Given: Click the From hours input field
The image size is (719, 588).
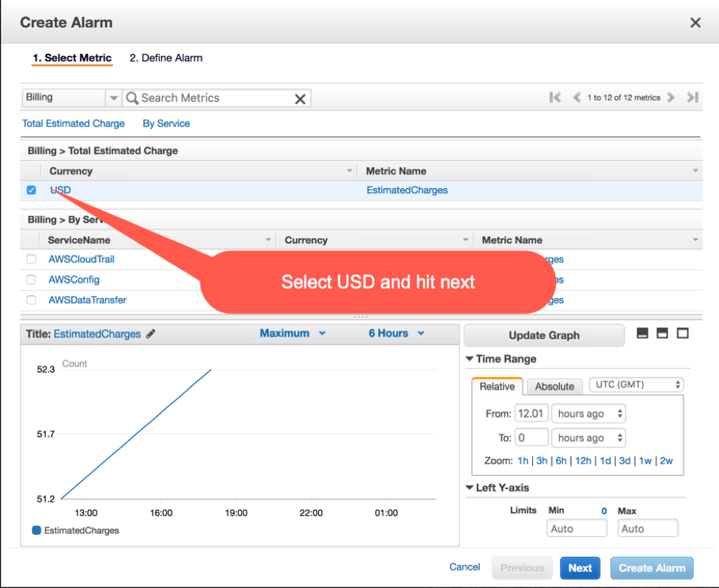Looking at the screenshot, I should 531,413.
